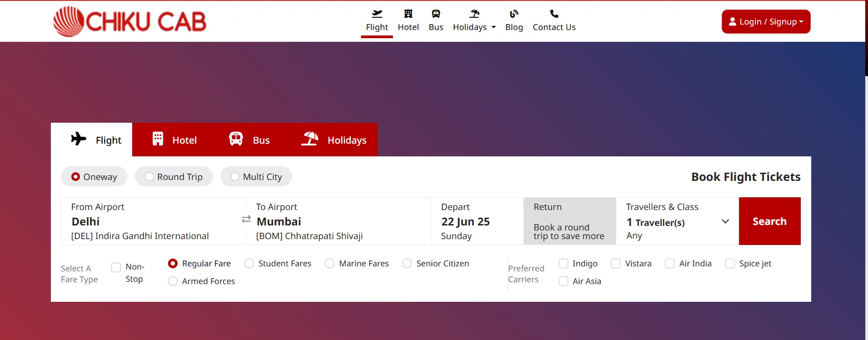Click the blog feed icon in navigation
Image resolution: width=868 pixels, height=340 pixels.
[514, 14]
